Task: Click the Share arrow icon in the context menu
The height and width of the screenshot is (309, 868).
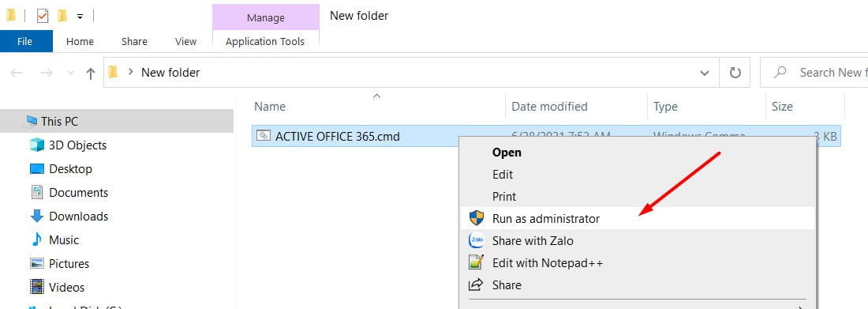Action: (476, 285)
